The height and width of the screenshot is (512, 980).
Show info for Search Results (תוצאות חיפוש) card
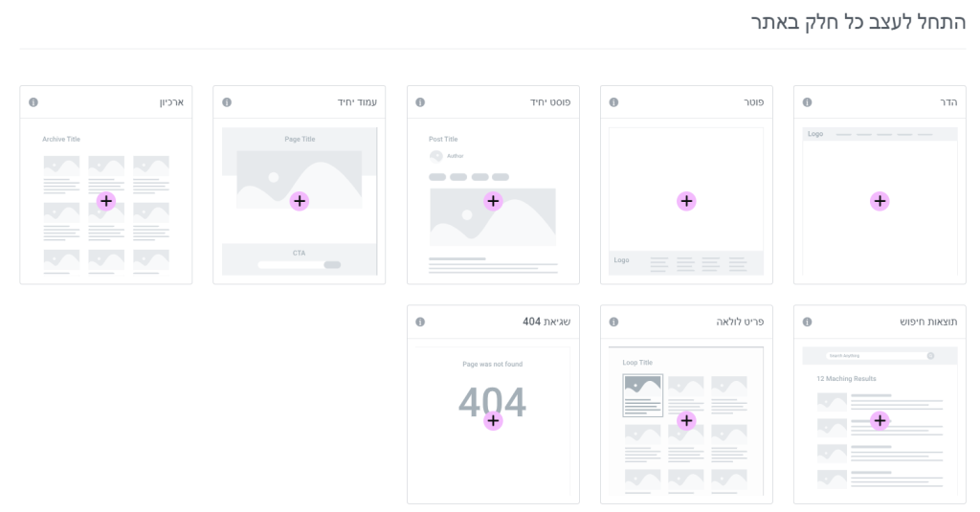coord(807,322)
